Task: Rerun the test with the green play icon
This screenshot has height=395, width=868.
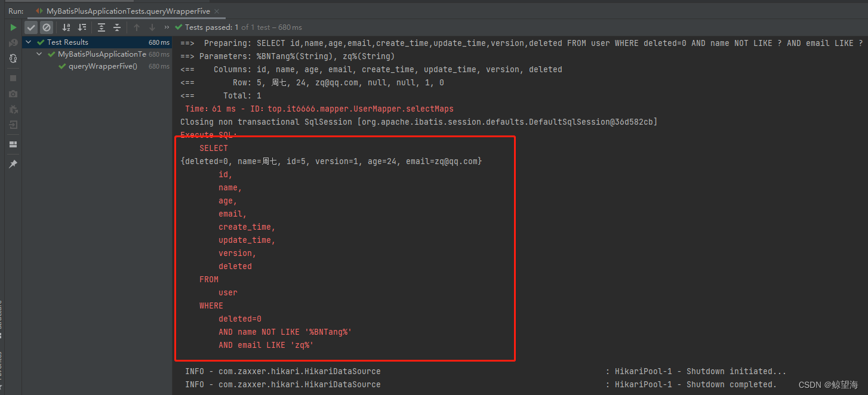Action: click(13, 27)
